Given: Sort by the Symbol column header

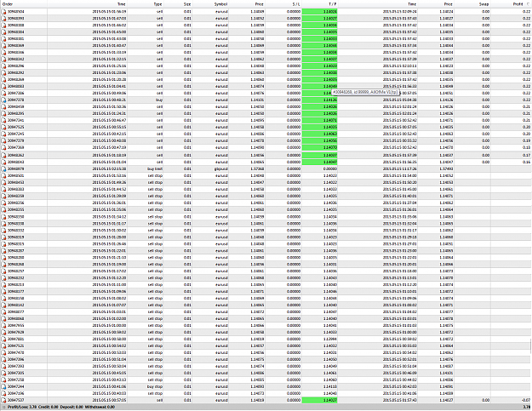Looking at the screenshot, I should [220, 4].
